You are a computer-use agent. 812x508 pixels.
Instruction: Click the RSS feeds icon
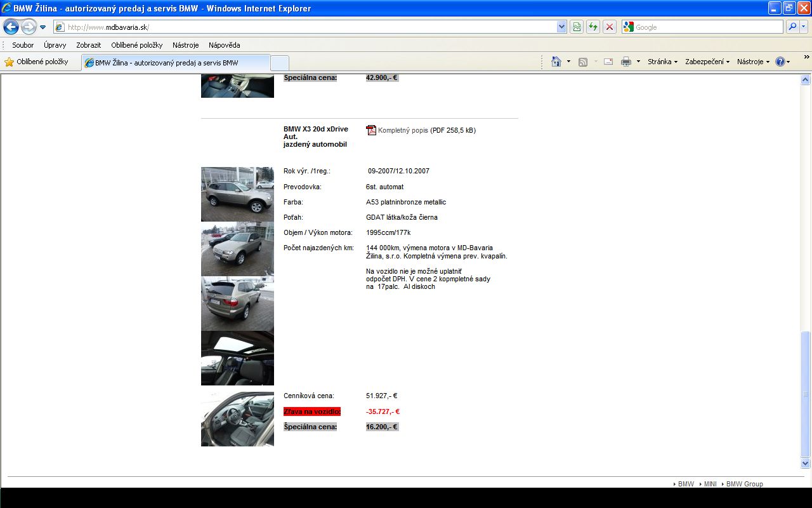click(583, 62)
